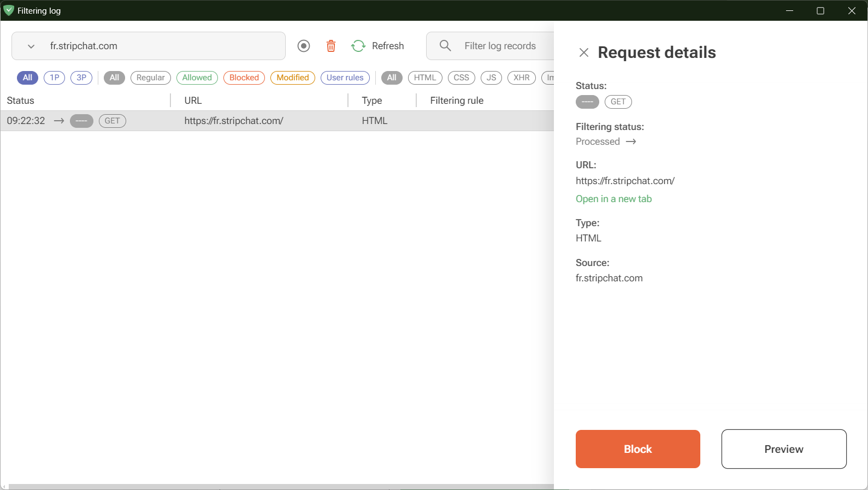This screenshot has height=490, width=868.
Task: Select the 09:22:32 stripchat log row
Action: [273, 121]
